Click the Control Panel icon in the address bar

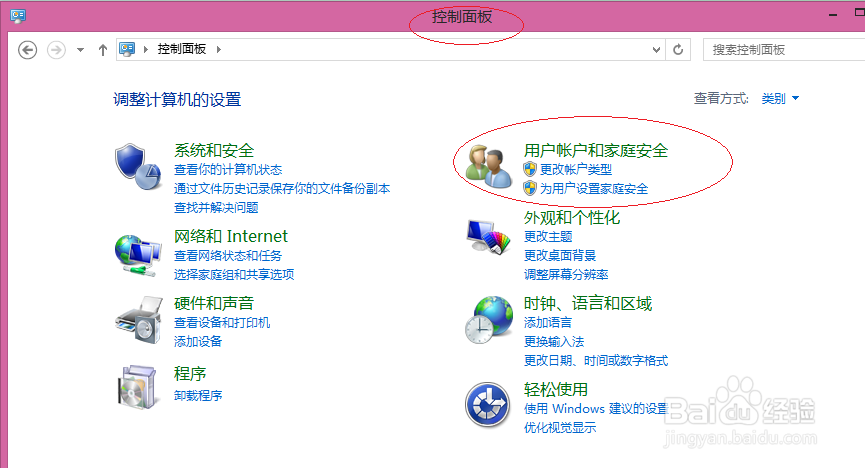click(127, 49)
